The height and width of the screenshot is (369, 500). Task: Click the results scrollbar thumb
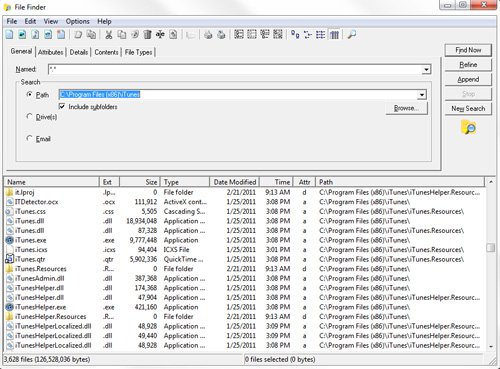(x=491, y=247)
